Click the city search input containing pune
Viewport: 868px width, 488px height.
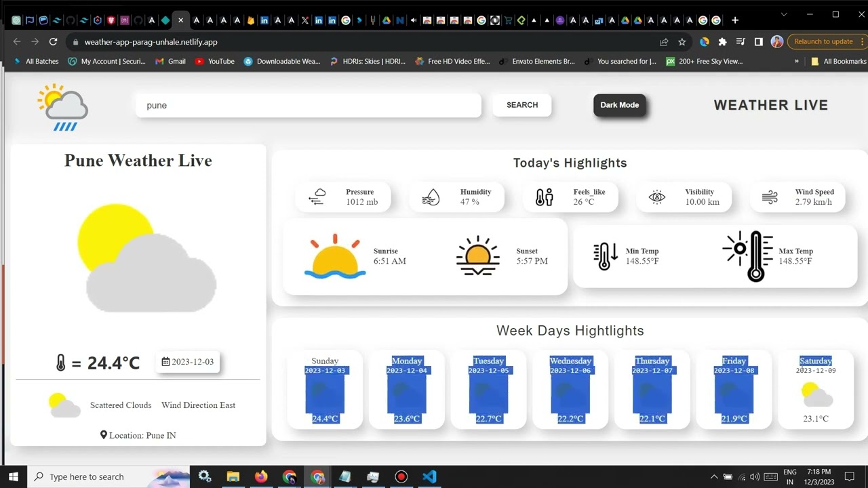pos(309,106)
